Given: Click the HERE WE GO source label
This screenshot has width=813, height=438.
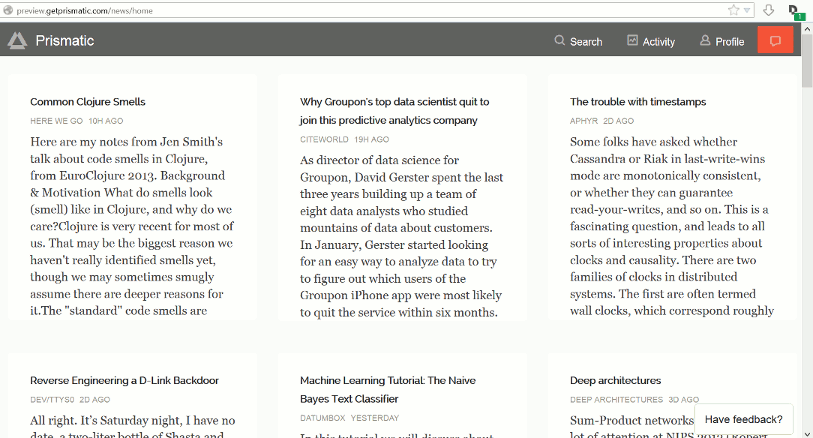Looking at the screenshot, I should (57, 121).
